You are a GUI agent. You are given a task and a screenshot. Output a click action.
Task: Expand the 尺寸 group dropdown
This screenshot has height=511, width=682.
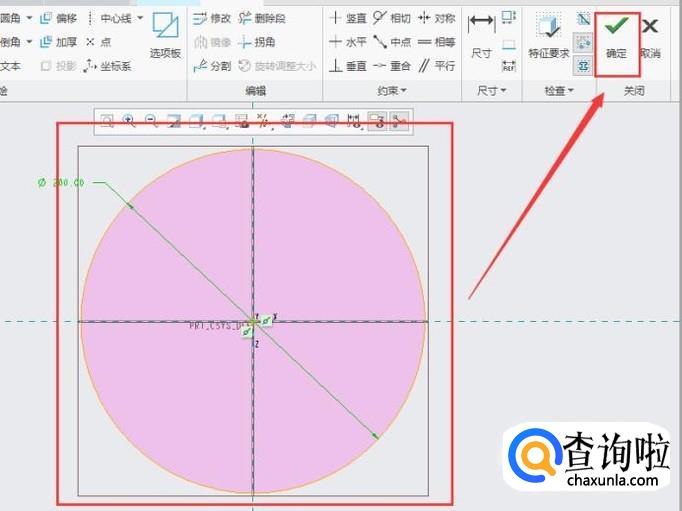pos(491,90)
